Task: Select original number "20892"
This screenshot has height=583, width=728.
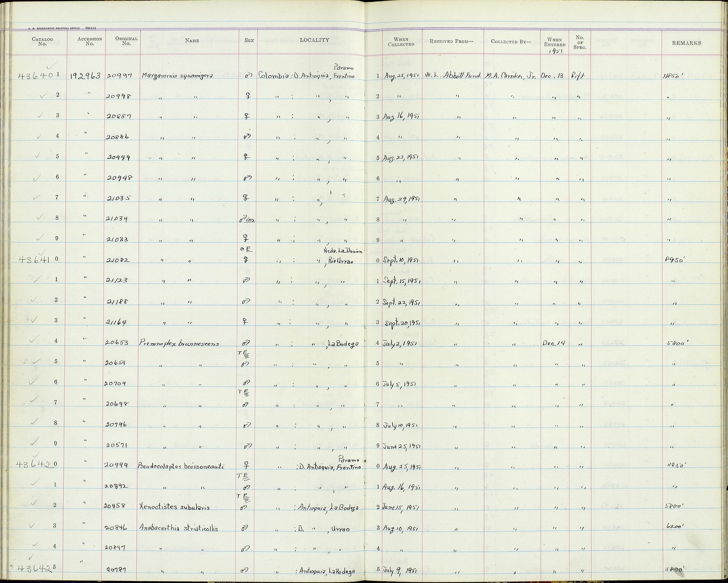Action: [x=116, y=486]
